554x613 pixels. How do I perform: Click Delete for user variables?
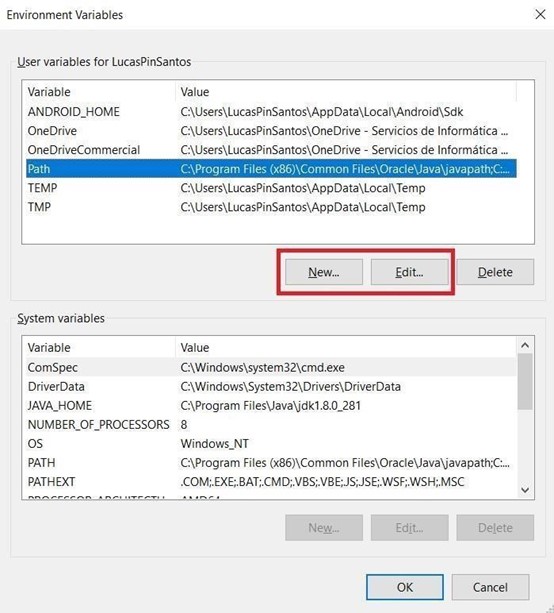pyautogui.click(x=495, y=272)
